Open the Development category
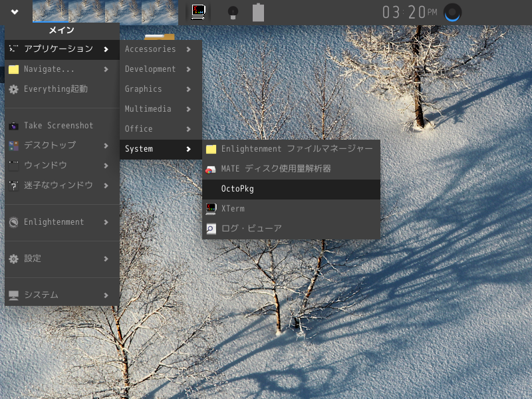The image size is (532, 399). 161,69
